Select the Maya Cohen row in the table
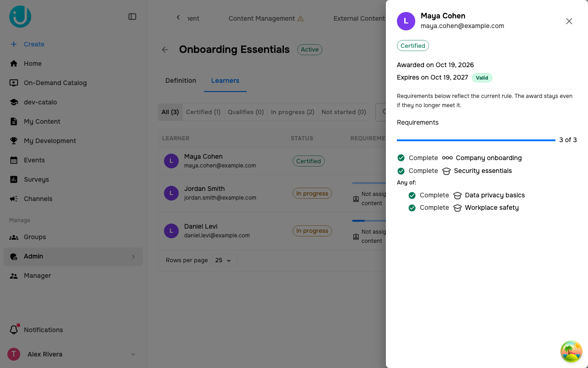Screen dimensions: 588x368 [272, 161]
